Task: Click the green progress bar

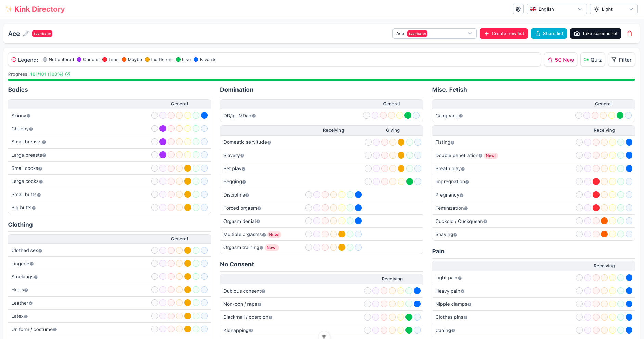Action: [321, 80]
